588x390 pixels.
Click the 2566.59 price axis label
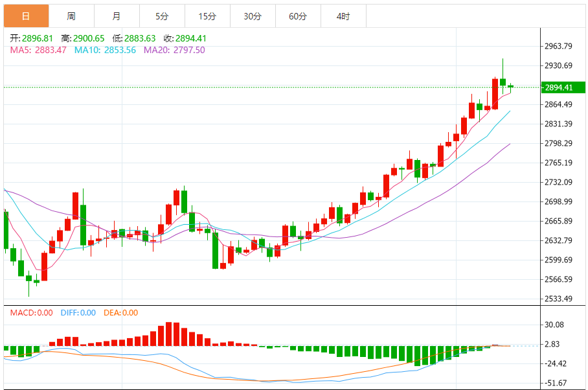click(558, 279)
